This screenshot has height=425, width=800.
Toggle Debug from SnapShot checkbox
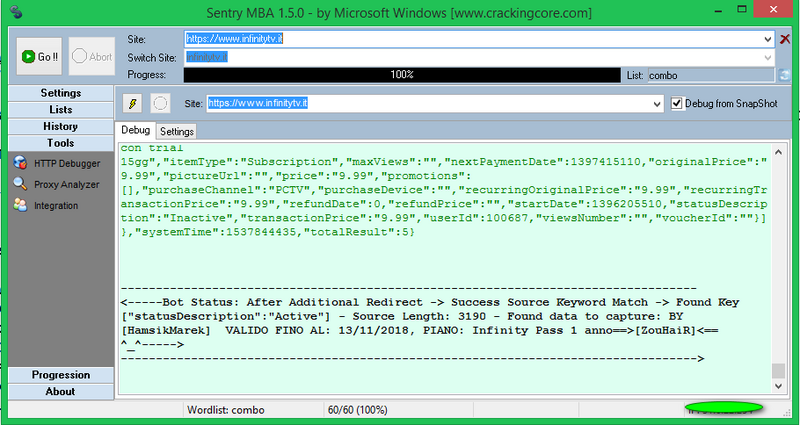pyautogui.click(x=676, y=104)
